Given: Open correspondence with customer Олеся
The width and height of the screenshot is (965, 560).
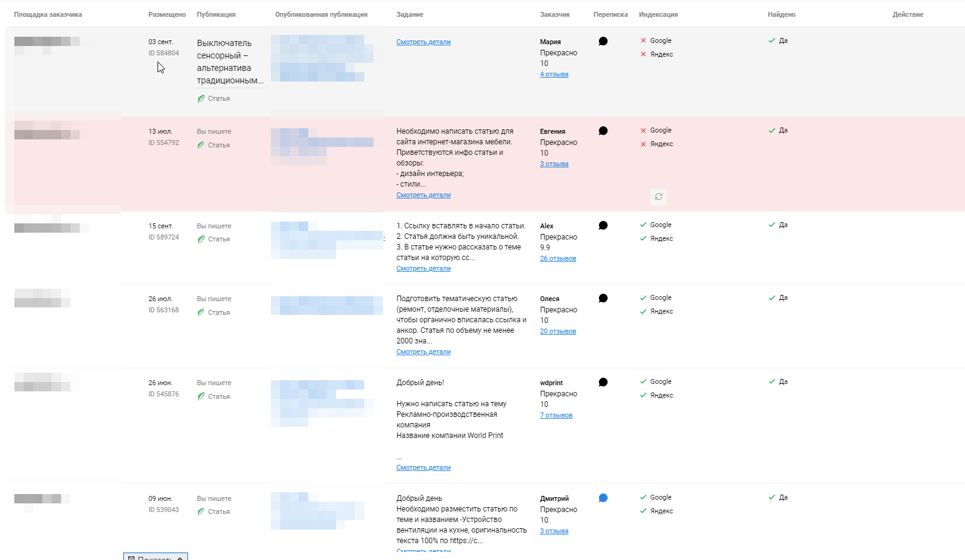Looking at the screenshot, I should [x=603, y=299].
